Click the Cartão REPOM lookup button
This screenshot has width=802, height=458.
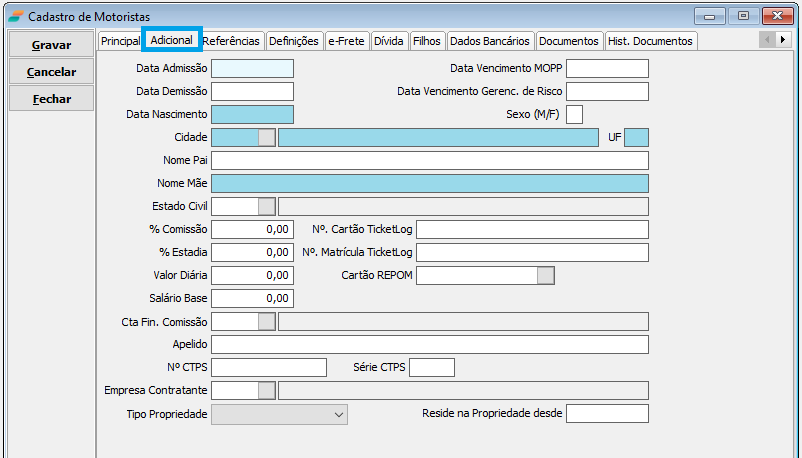(545, 275)
